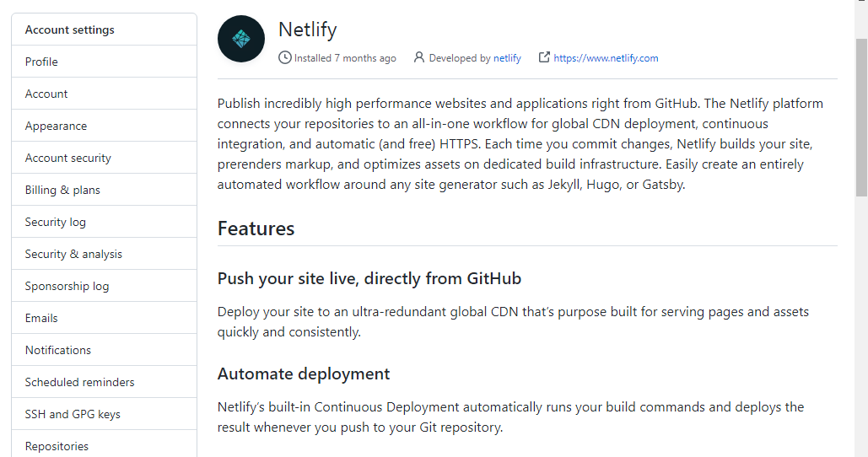The width and height of the screenshot is (868, 457).
Task: Select Scheduled reminders in sidebar
Action: click(104, 382)
